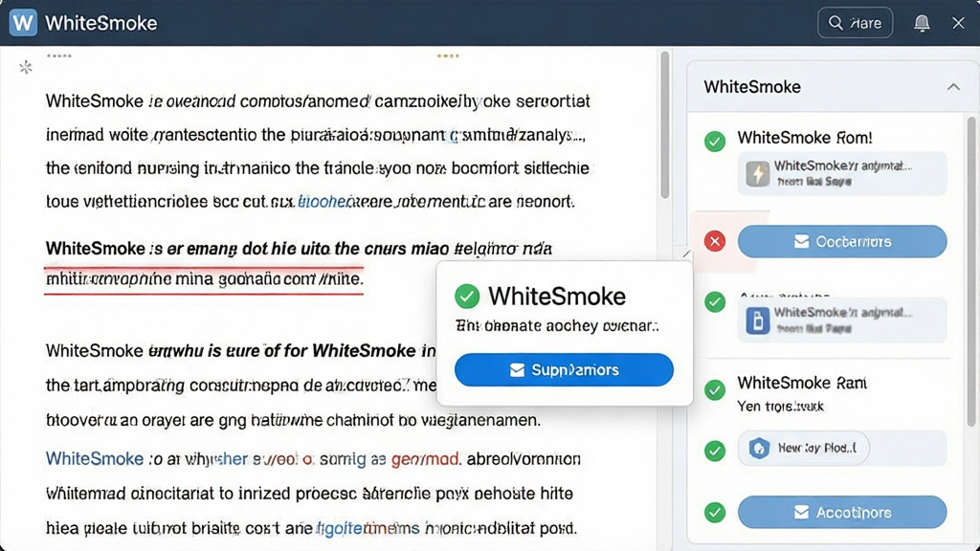Image resolution: width=980 pixels, height=551 pixels.
Task: Click the search field in the title bar
Action: [x=855, y=23]
